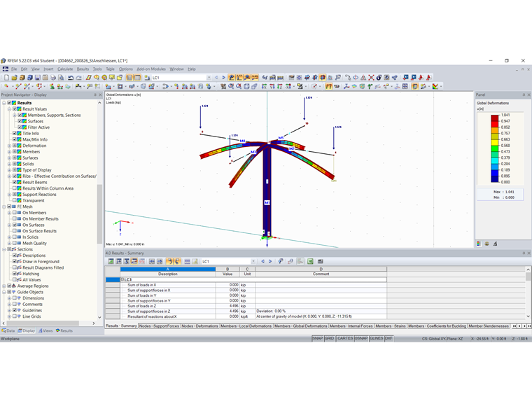Switch navigator to the Views tab

(x=45, y=331)
